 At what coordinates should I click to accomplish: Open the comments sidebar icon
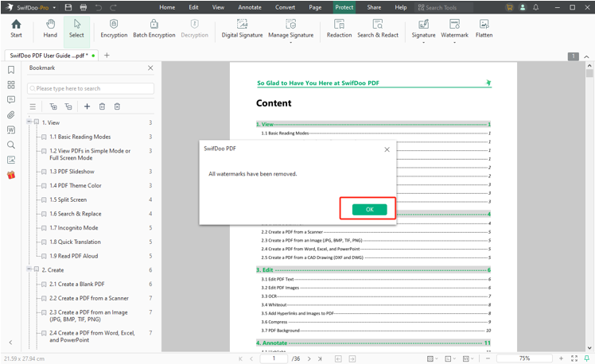tap(11, 99)
